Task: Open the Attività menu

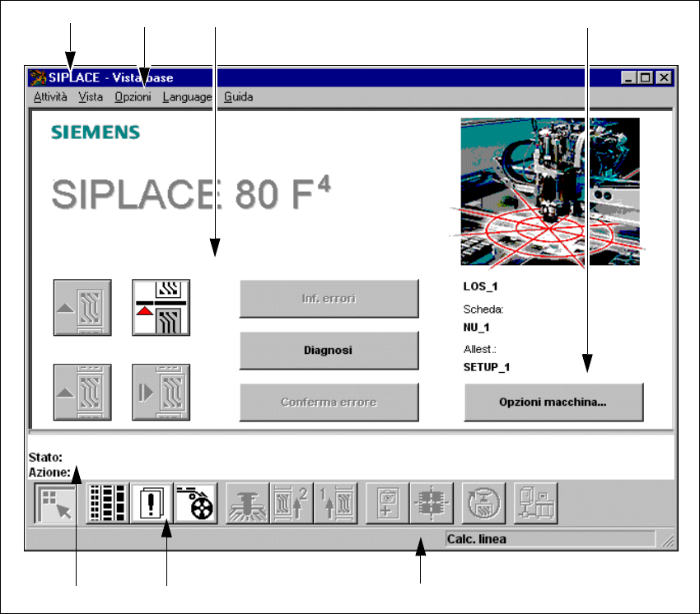Action: (50, 97)
